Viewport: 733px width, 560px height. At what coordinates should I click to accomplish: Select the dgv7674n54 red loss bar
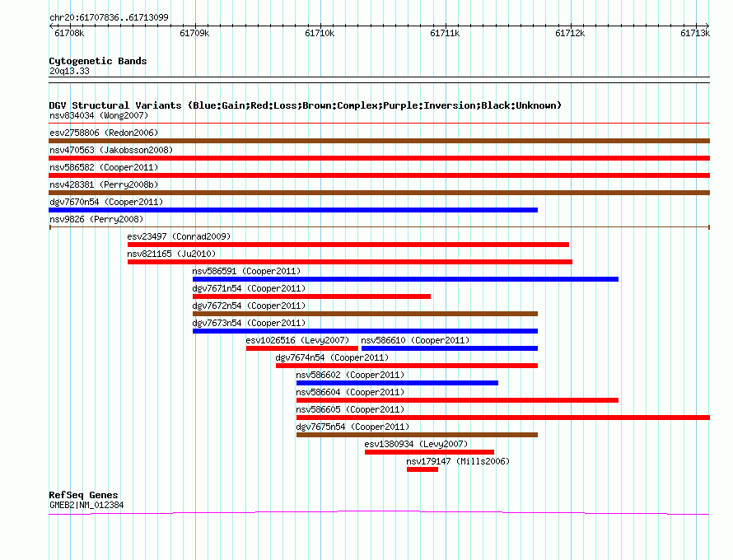coord(407,366)
